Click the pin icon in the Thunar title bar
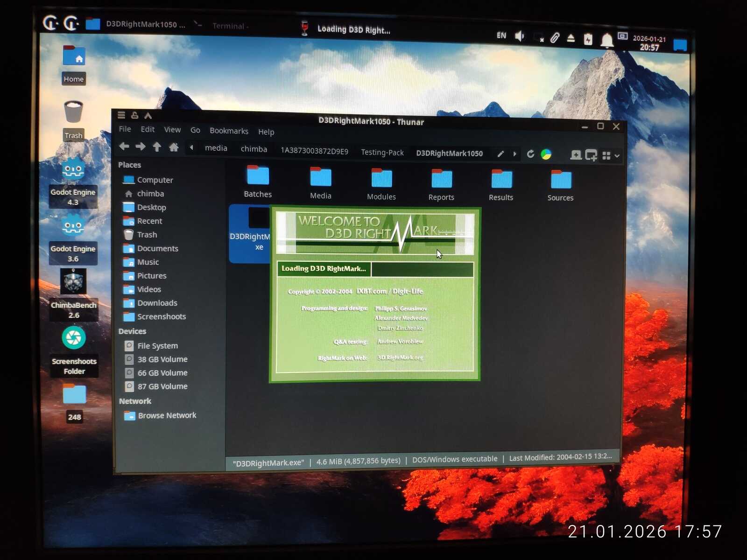The width and height of the screenshot is (747, 560). (x=135, y=115)
